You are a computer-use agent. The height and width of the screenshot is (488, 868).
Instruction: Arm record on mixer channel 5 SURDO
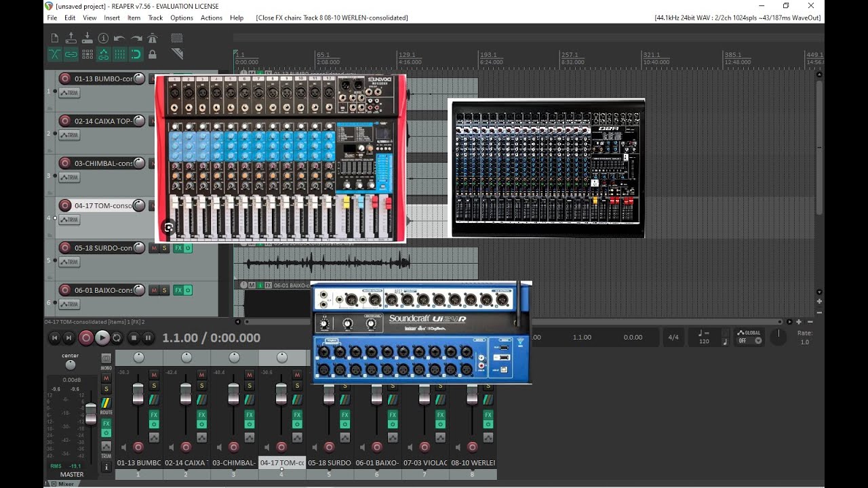(329, 447)
